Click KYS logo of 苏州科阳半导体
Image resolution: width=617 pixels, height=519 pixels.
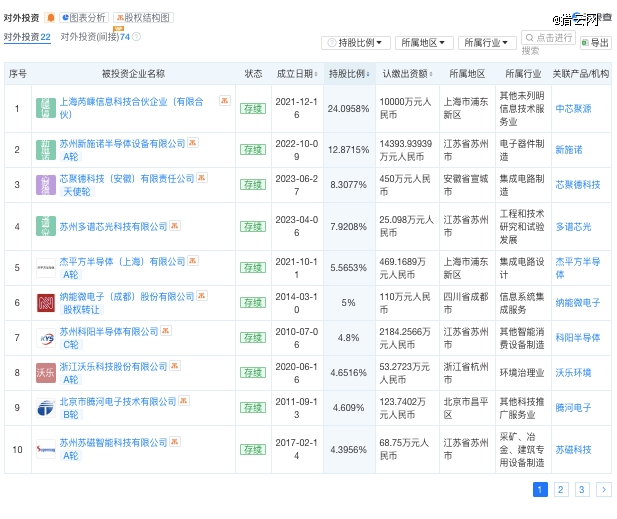coord(46,338)
